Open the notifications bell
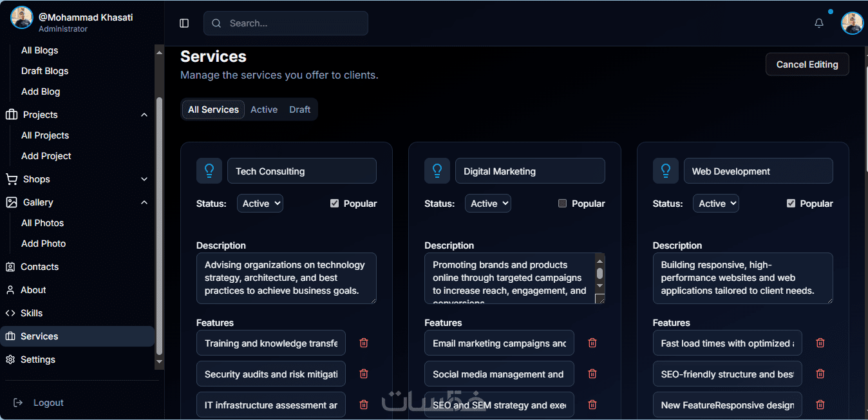 tap(819, 23)
